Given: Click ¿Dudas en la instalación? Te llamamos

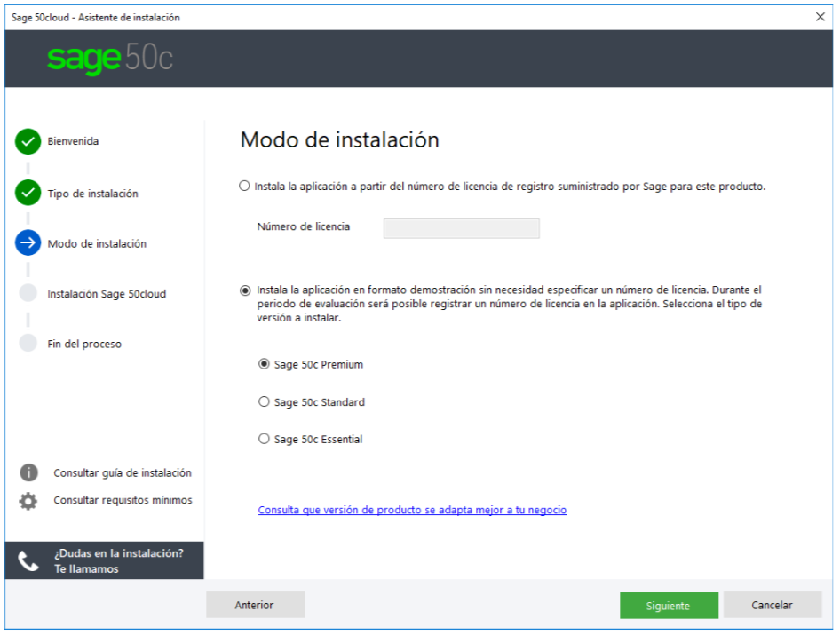Looking at the screenshot, I should pos(105,560).
